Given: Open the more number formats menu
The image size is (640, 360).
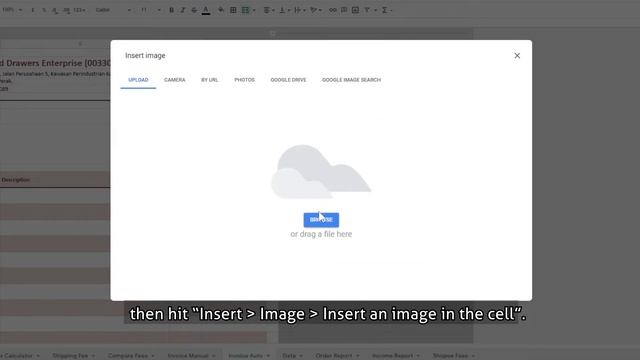Looking at the screenshot, I should tap(79, 10).
